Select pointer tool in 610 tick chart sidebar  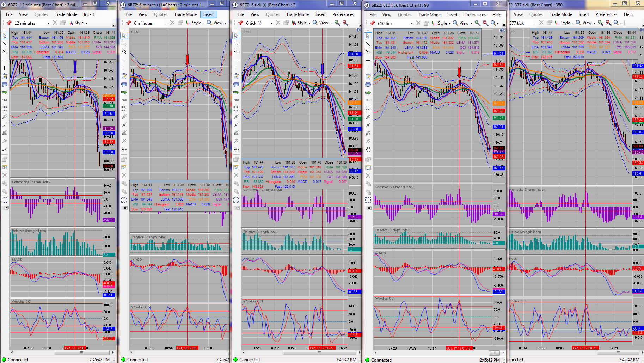[x=368, y=36]
